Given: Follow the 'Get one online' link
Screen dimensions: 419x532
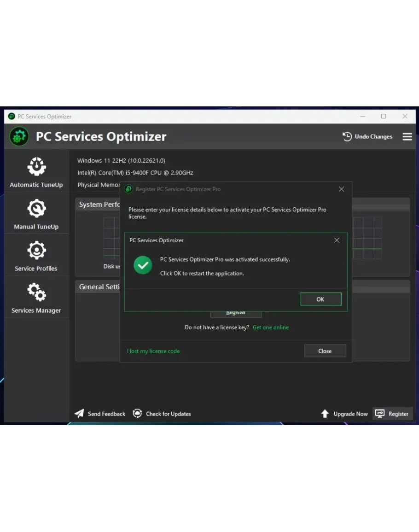Looking at the screenshot, I should [271, 327].
